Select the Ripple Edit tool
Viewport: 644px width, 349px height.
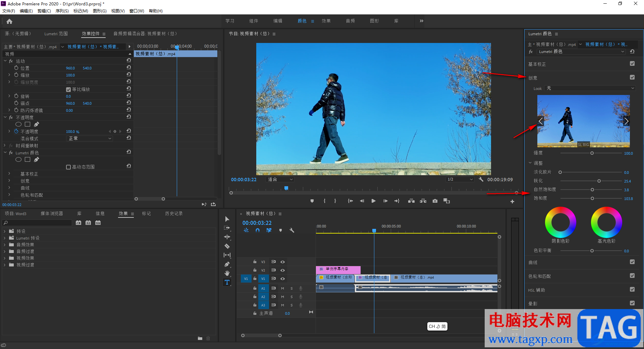227,237
